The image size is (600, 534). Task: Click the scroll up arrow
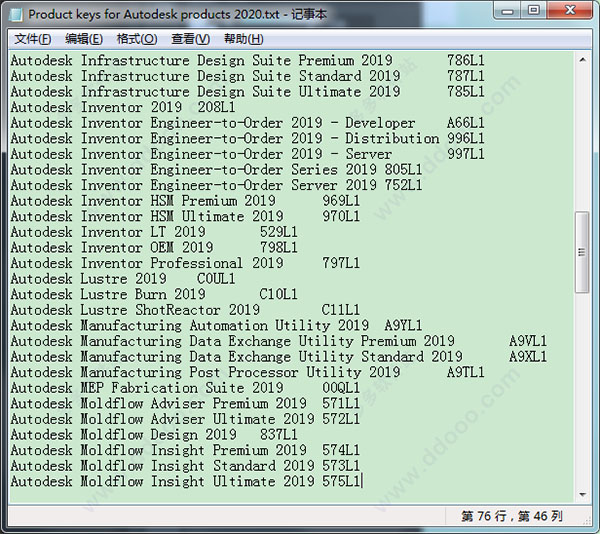582,60
